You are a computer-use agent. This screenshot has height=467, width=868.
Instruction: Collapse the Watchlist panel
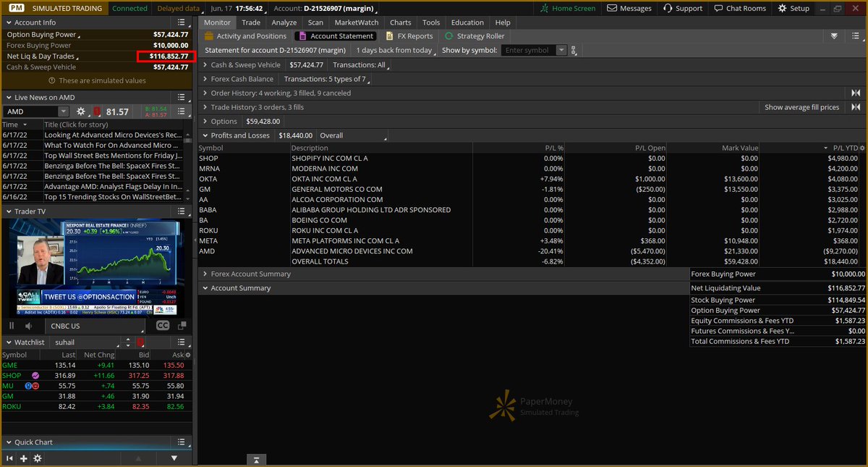point(9,342)
